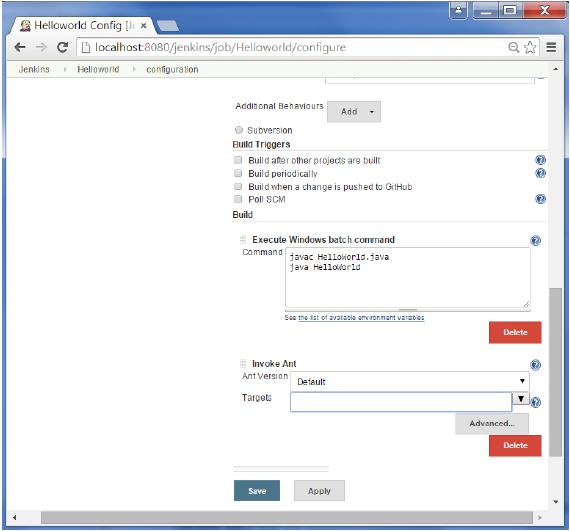Check Build when a change is pushed to GitHub
The width and height of the screenshot is (570, 531).
[238, 186]
